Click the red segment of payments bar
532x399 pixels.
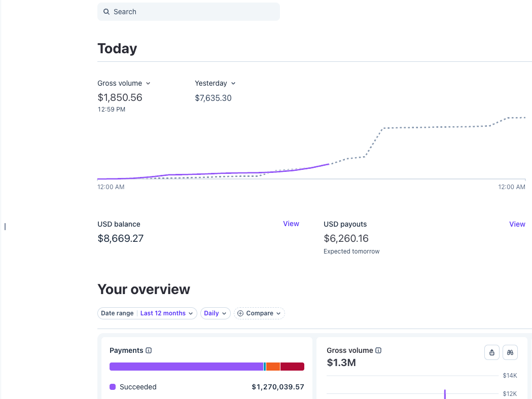[x=292, y=367]
